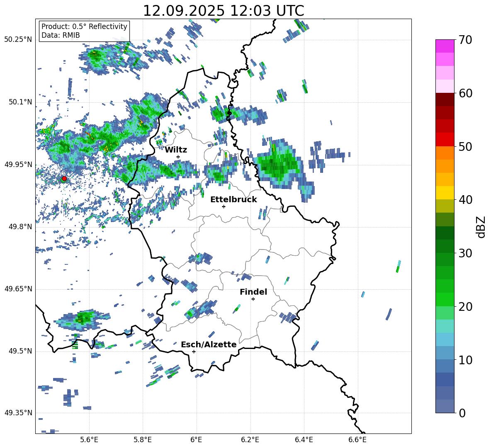Click the bright green colorbar segment at 20

pos(445,299)
